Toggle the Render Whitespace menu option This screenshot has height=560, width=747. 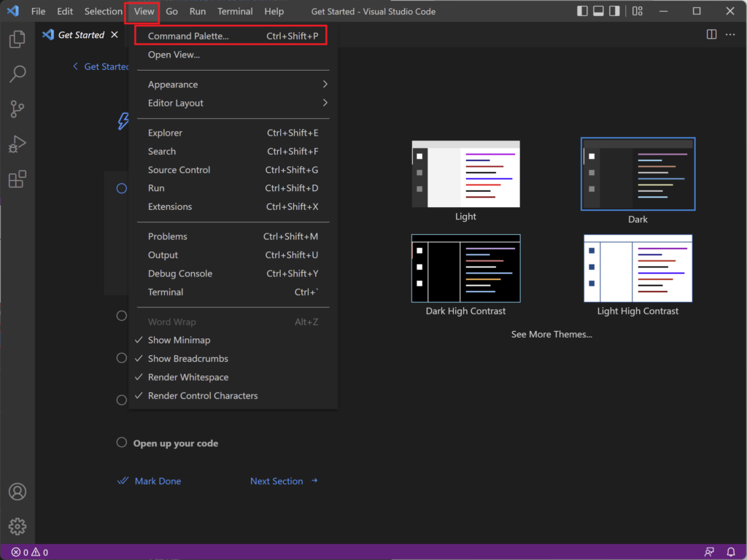[x=233, y=377]
